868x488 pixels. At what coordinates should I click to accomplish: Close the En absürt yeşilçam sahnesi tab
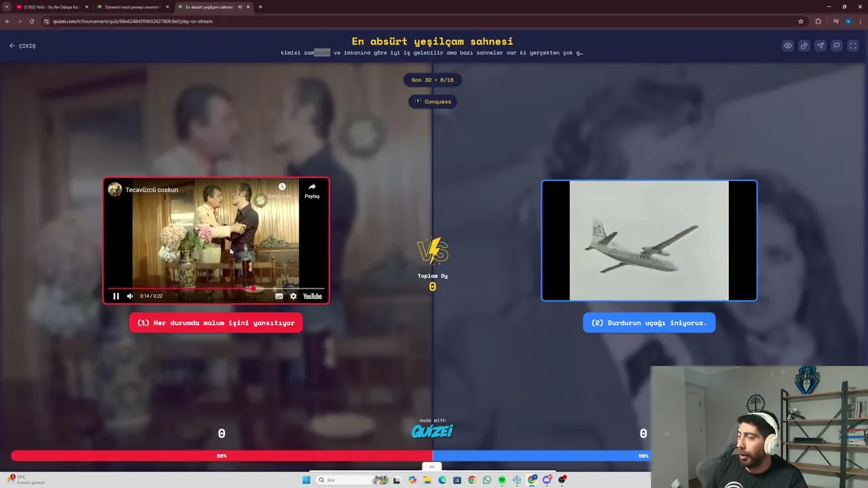[248, 7]
